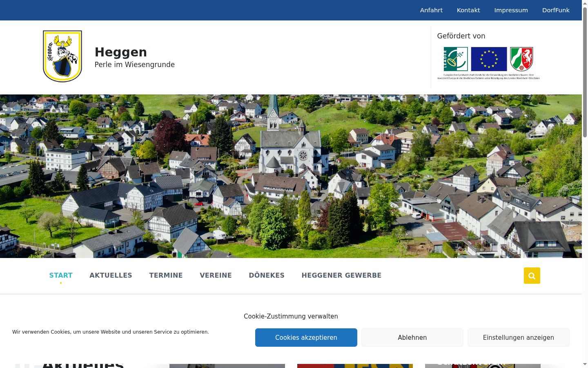Viewport: 588px width, 368px height.
Task: Click the 'Wir verwenden Cookies' notice text
Action: pyautogui.click(x=111, y=332)
